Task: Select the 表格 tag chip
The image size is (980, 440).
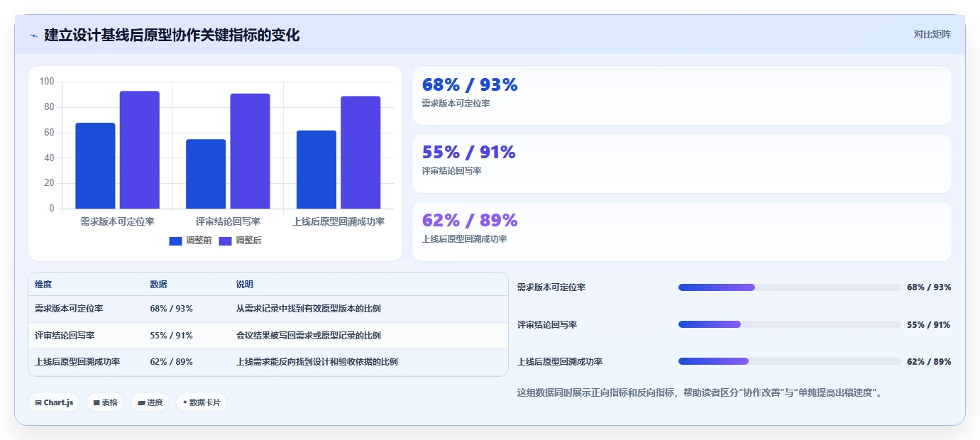Action: tap(105, 402)
